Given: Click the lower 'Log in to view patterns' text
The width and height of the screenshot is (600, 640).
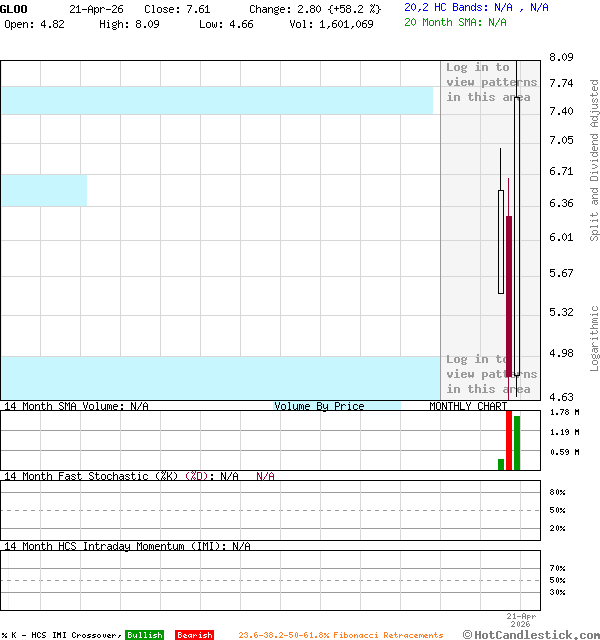Looking at the screenshot, I should coord(491,374).
